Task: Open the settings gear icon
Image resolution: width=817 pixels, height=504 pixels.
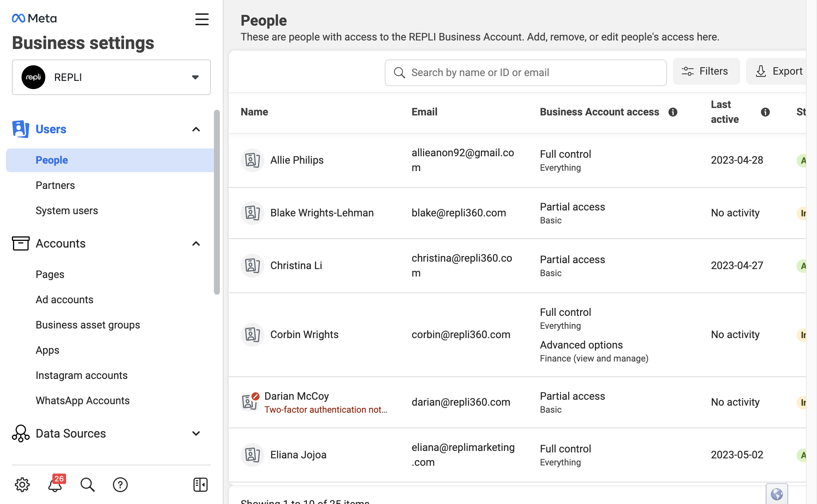Action: 22,485
